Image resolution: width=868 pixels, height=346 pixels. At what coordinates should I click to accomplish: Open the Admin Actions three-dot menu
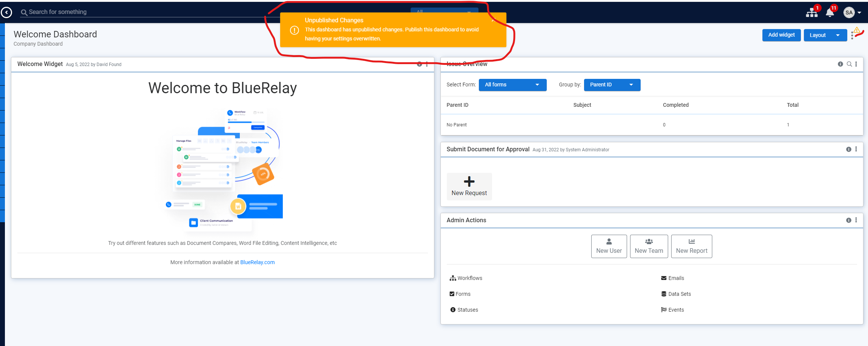click(x=856, y=220)
